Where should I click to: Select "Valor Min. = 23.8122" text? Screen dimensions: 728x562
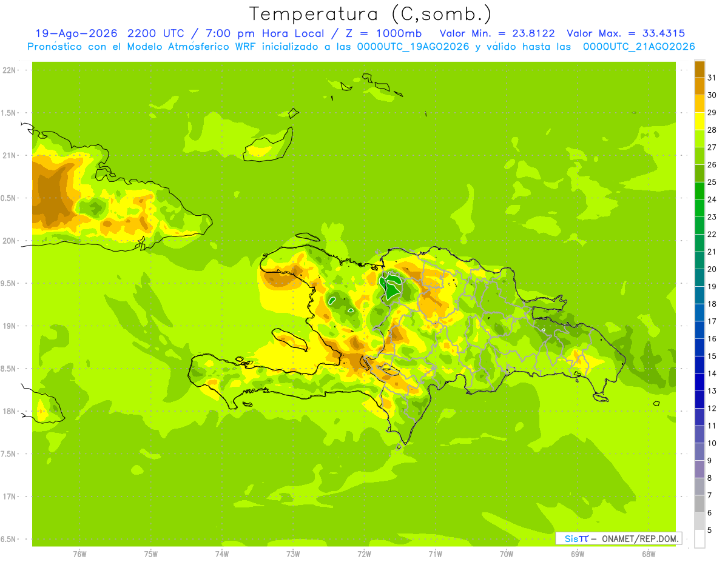(497, 33)
